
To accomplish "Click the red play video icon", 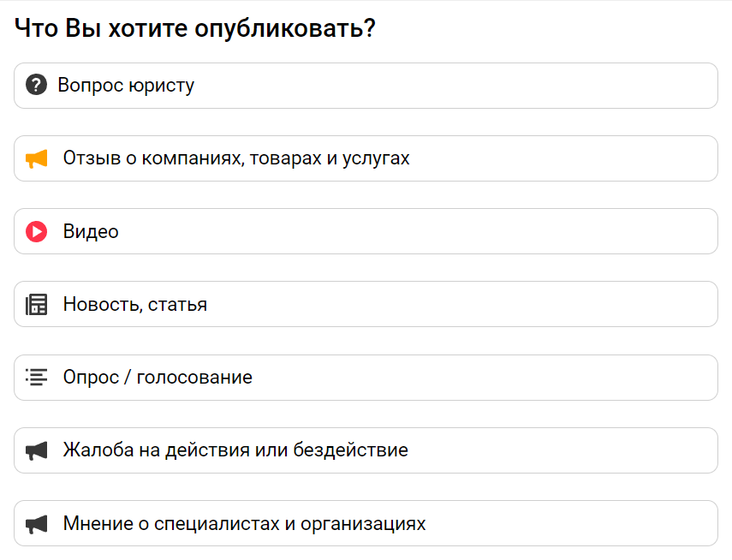I will pyautogui.click(x=37, y=232).
